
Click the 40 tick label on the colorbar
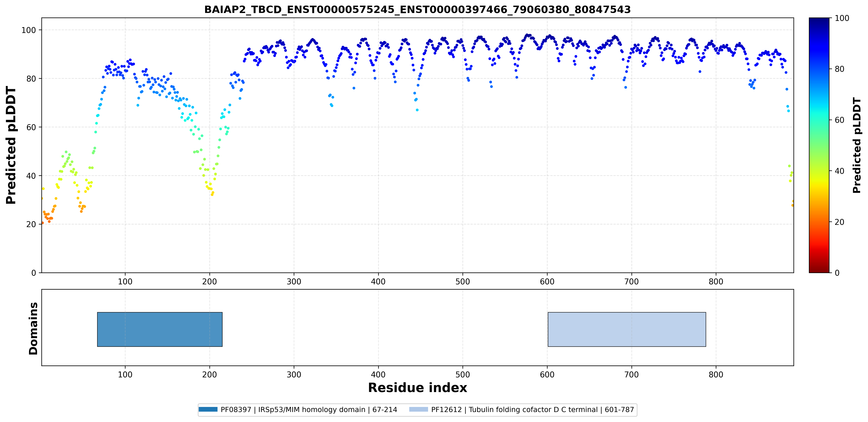(839, 171)
